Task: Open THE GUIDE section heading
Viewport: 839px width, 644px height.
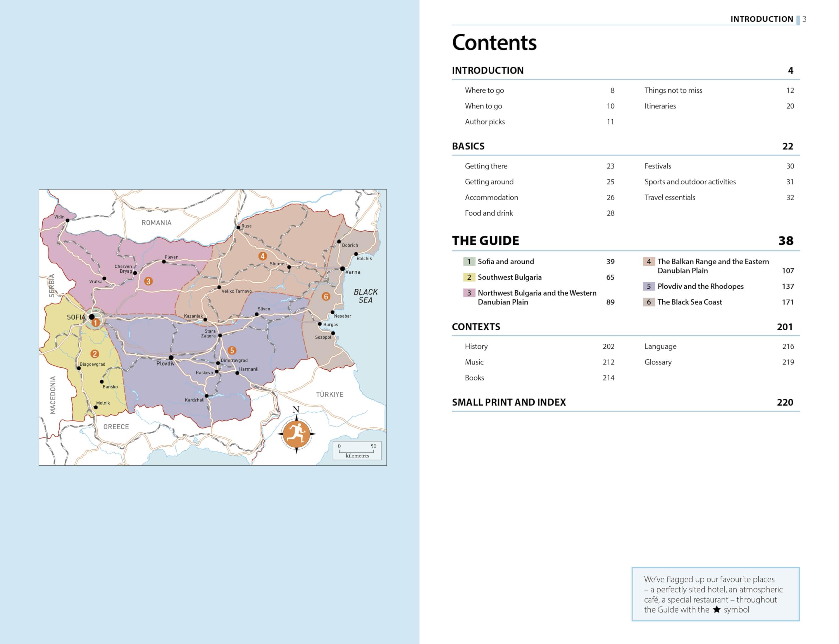Action: 485,241
